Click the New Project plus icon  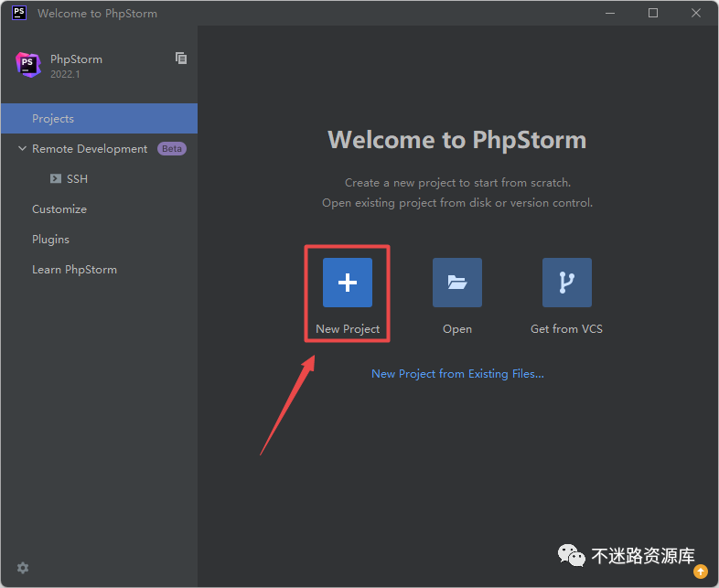(347, 283)
